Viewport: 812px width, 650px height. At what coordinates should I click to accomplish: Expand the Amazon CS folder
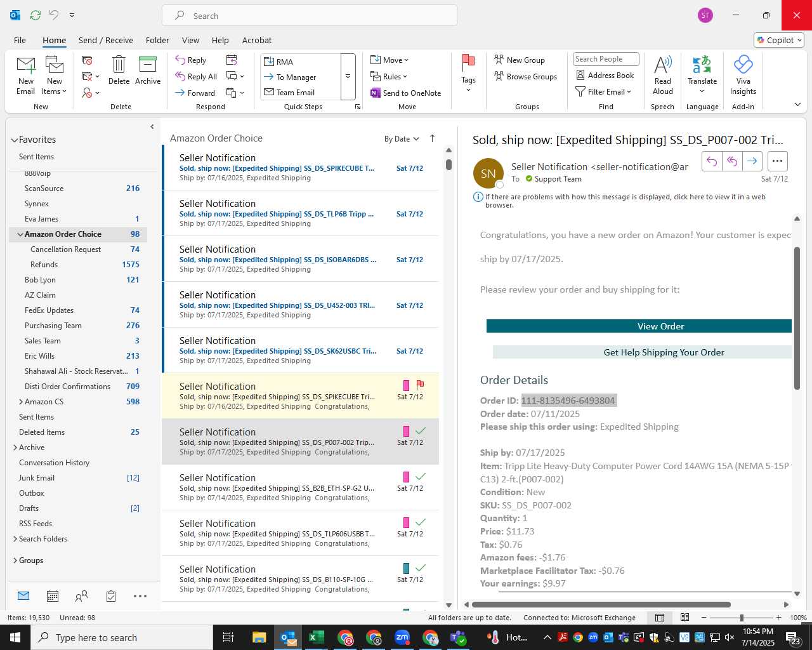(x=21, y=402)
